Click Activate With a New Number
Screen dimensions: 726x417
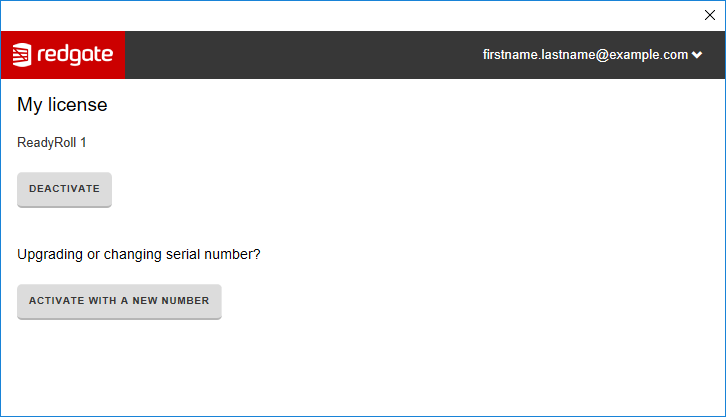(x=119, y=301)
